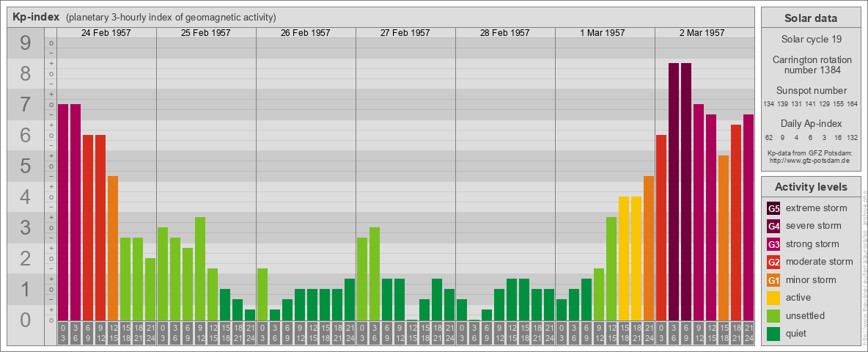Click daily Ap-index value 132
The height and width of the screenshot is (352, 868).
coord(853,137)
